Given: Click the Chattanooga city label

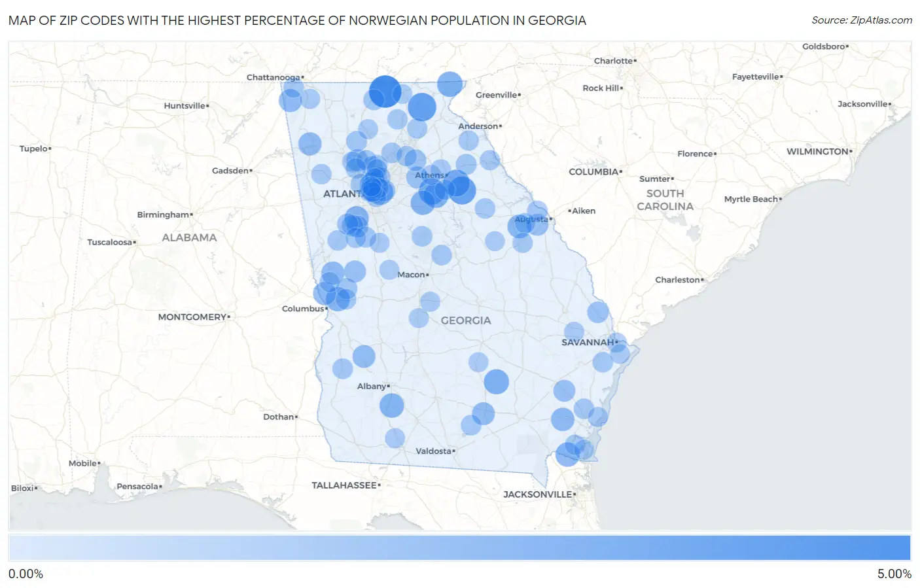Looking at the screenshot, I should coord(274,77).
